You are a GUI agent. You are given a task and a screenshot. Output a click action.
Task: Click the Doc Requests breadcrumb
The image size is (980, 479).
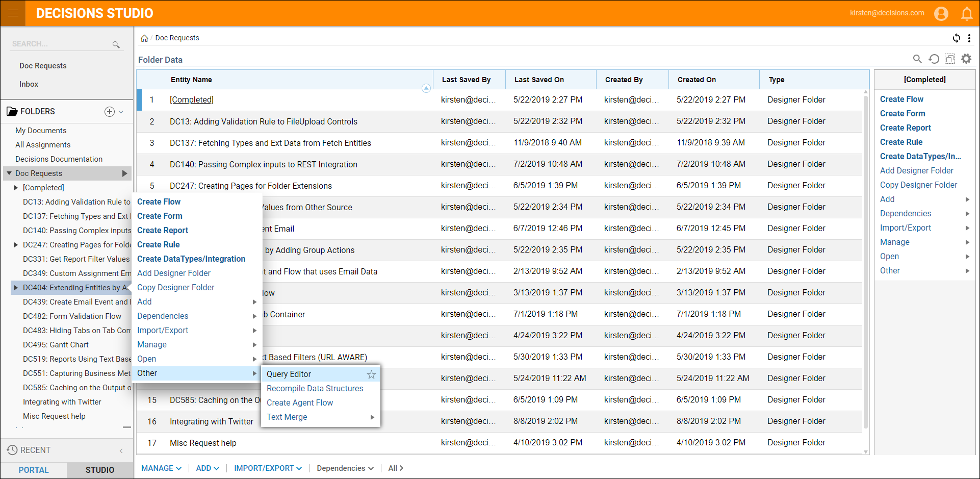pyautogui.click(x=177, y=38)
